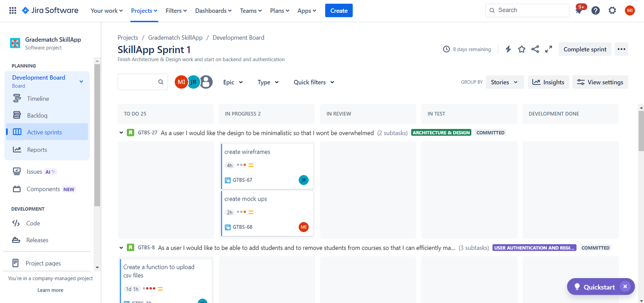
Task: Click the story icon beside GTBS-8
Action: tap(130, 247)
